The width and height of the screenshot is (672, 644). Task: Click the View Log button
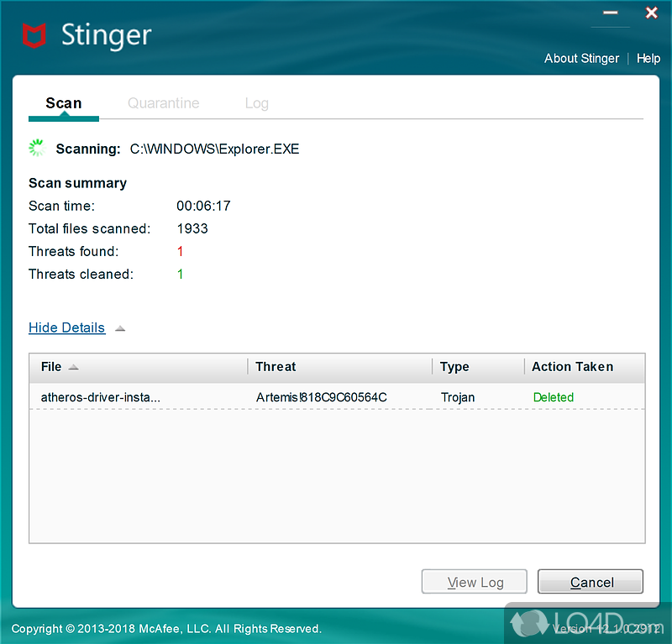click(x=474, y=581)
